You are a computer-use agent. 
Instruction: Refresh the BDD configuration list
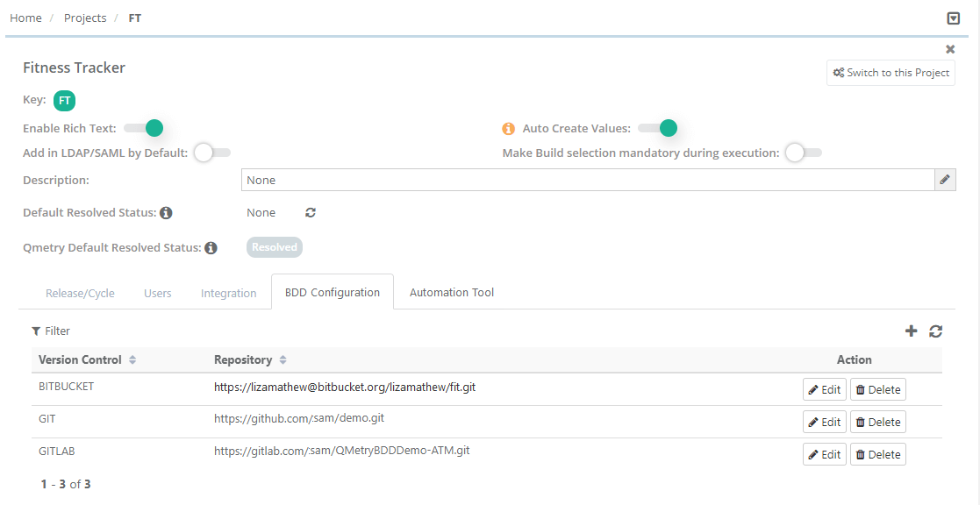935,331
